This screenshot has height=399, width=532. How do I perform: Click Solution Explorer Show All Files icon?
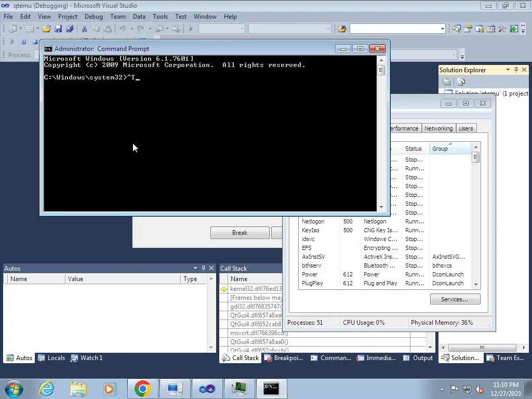tap(461, 82)
